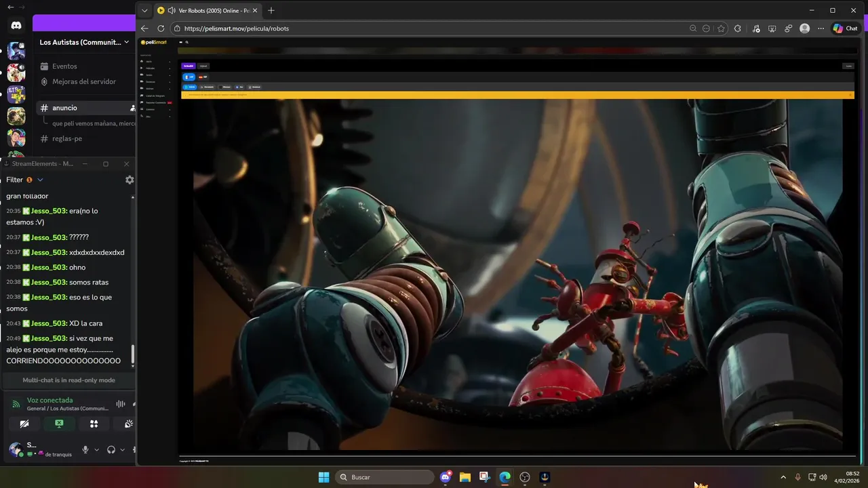868x488 pixels.
Task: Open Copilot Chat in Edge
Action: click(x=846, y=28)
